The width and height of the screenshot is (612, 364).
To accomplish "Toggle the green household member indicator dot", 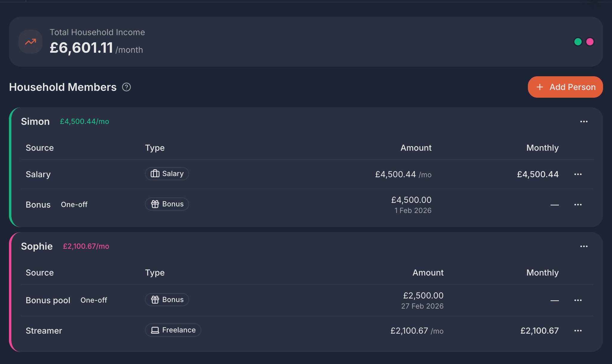I will click(x=578, y=42).
